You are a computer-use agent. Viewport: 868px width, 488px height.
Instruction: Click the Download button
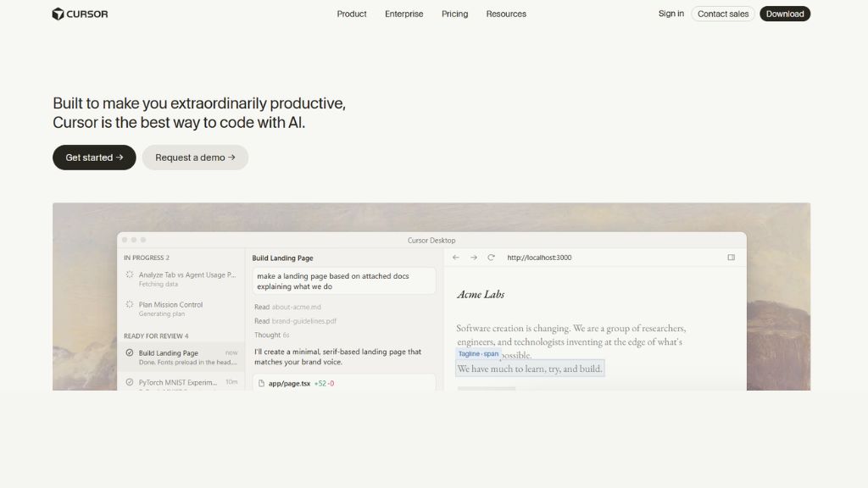(784, 14)
